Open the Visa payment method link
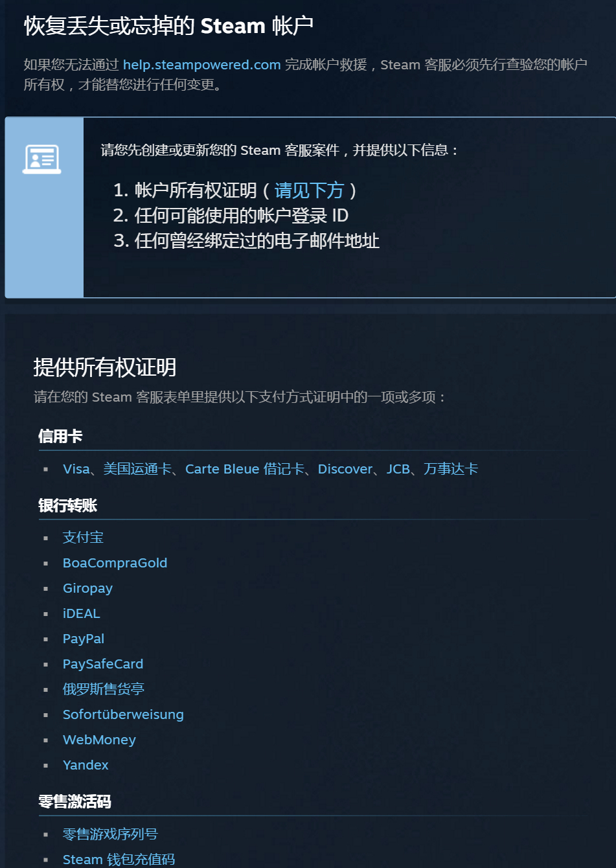This screenshot has width=616, height=868. [x=76, y=469]
